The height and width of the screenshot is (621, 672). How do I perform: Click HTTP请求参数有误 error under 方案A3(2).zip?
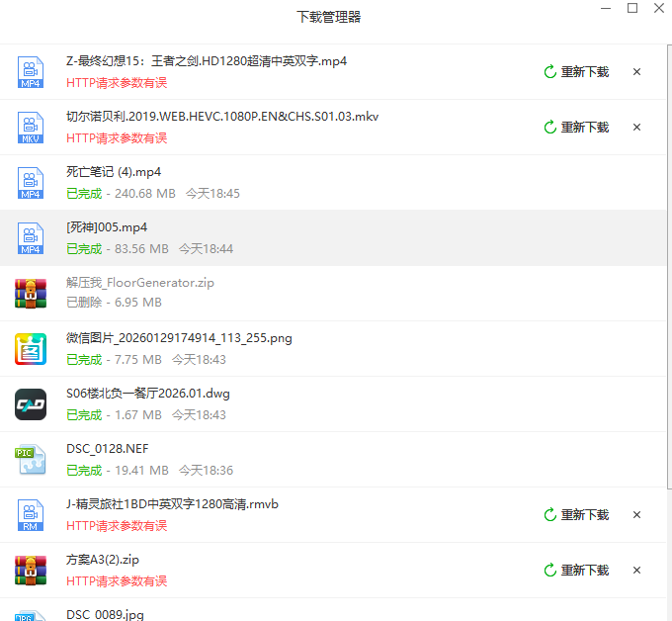pyautogui.click(x=117, y=581)
